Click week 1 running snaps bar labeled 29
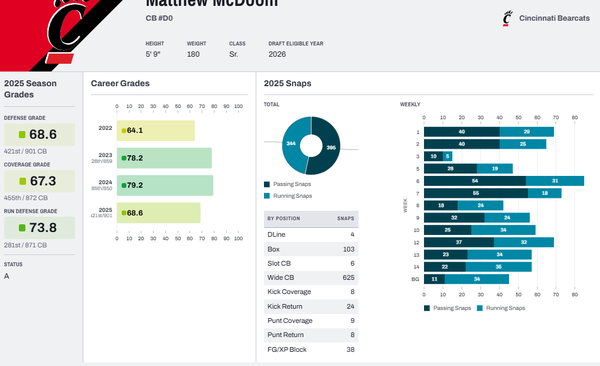The image size is (600, 366). pos(527,132)
